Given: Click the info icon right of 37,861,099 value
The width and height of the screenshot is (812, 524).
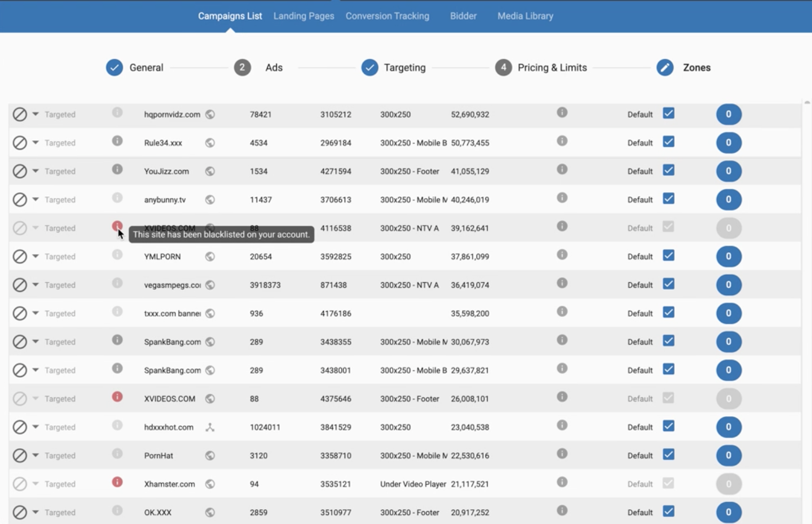Looking at the screenshot, I should (x=562, y=255).
